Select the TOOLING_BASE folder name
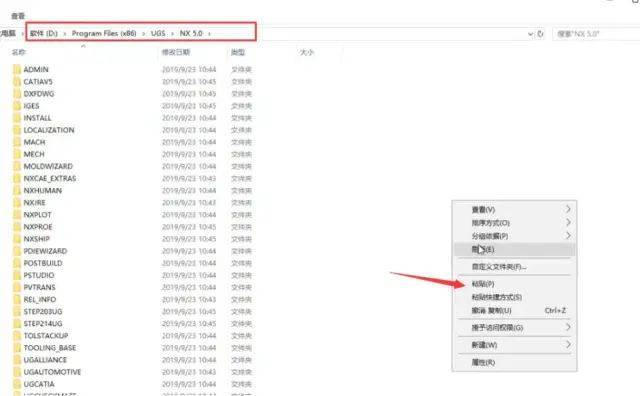 click(50, 348)
